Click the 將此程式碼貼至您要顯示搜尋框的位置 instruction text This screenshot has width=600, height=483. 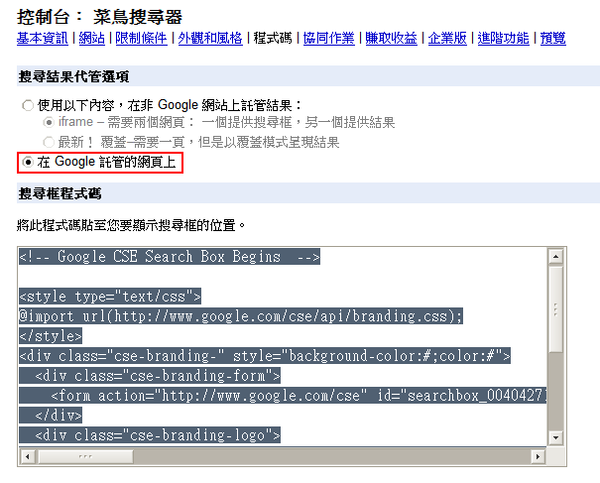131,225
